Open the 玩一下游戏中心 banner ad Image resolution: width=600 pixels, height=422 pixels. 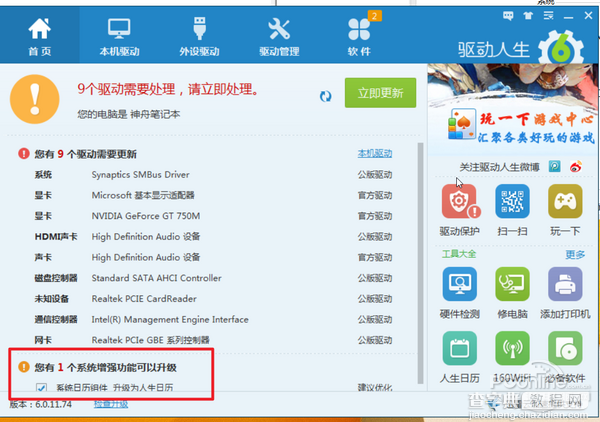513,111
